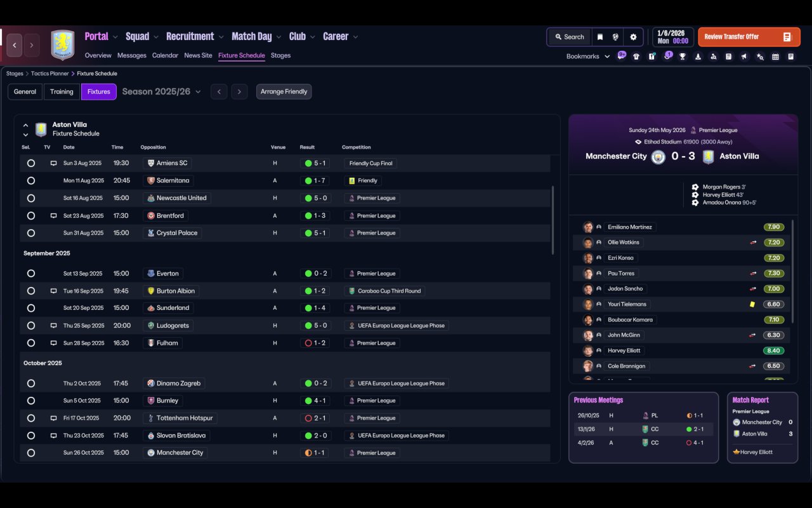This screenshot has height=508, width=812.
Task: Open Harvey Elliott link in Match Report
Action: 756,452
